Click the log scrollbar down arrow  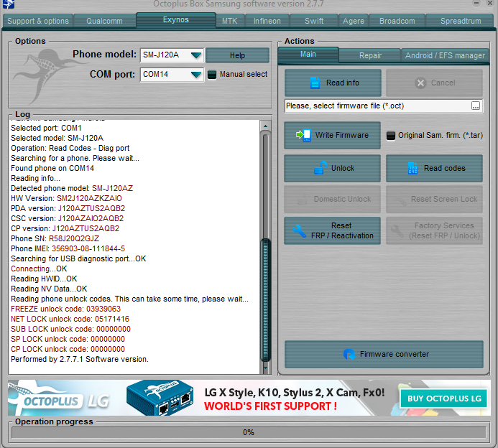265,368
